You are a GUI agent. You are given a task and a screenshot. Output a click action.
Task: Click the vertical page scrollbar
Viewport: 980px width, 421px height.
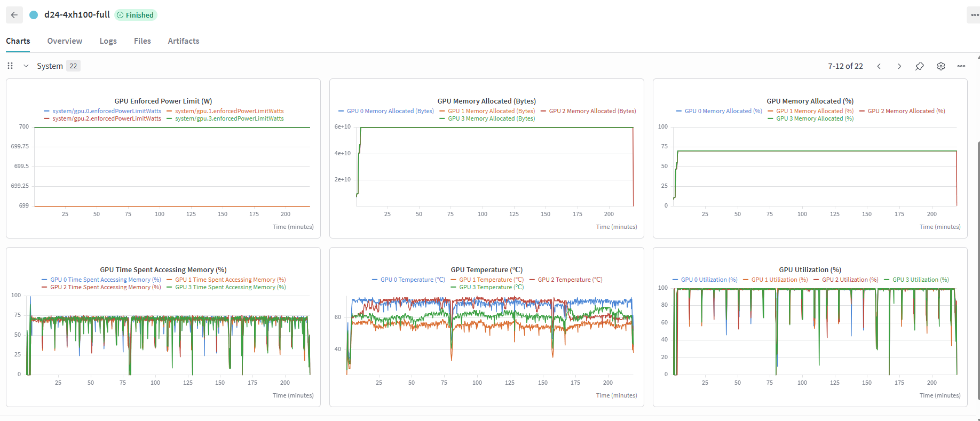(978, 269)
